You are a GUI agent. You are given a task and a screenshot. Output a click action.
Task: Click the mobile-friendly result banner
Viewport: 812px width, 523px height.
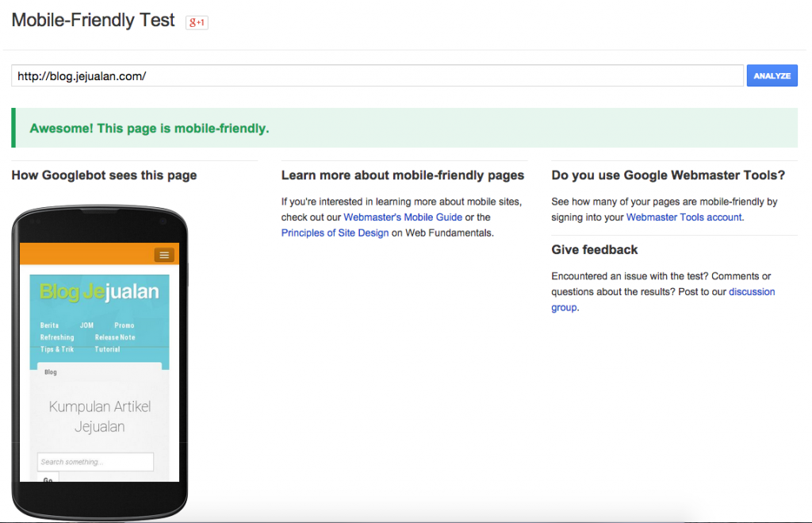click(x=404, y=128)
